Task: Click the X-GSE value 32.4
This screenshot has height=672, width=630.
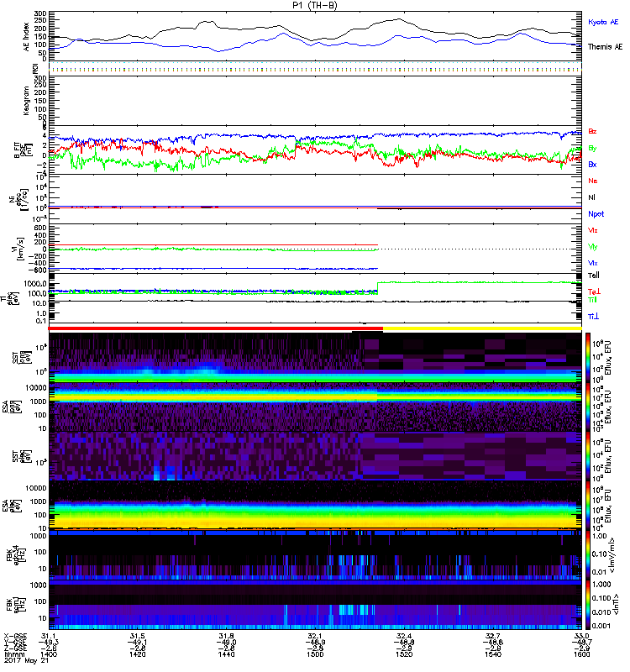Action: coord(404,636)
